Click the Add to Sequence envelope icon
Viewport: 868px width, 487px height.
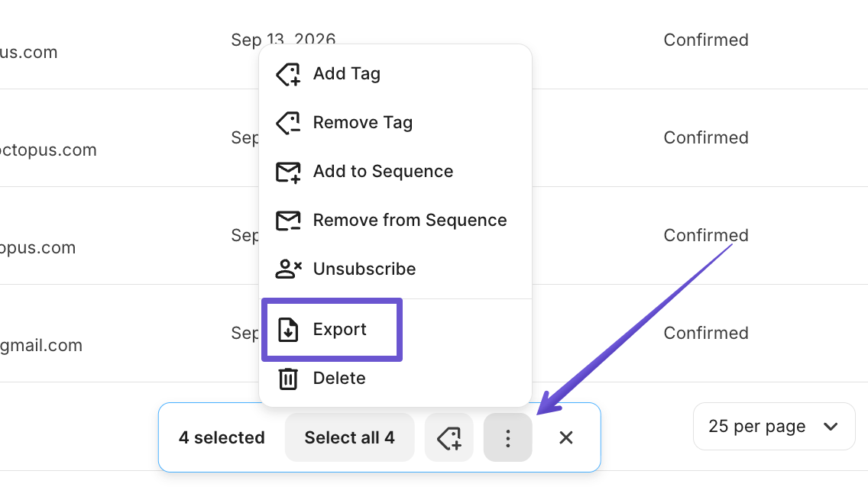click(288, 172)
